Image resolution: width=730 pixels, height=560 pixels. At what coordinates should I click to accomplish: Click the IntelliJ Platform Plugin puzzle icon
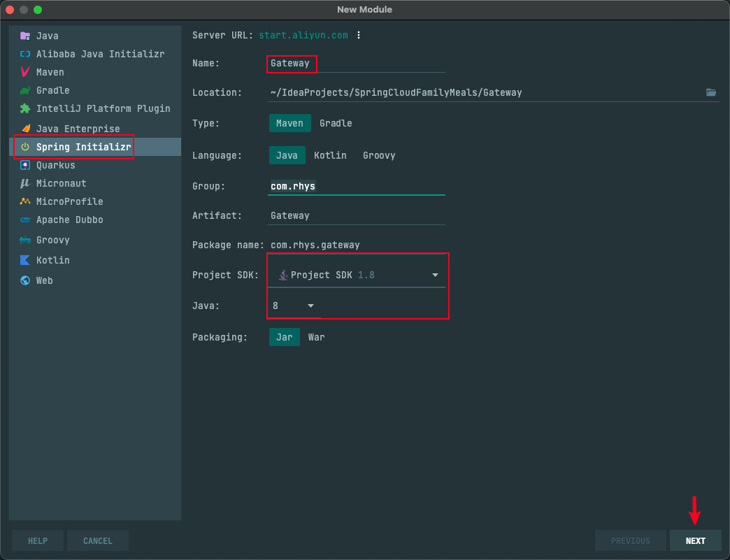coord(25,108)
